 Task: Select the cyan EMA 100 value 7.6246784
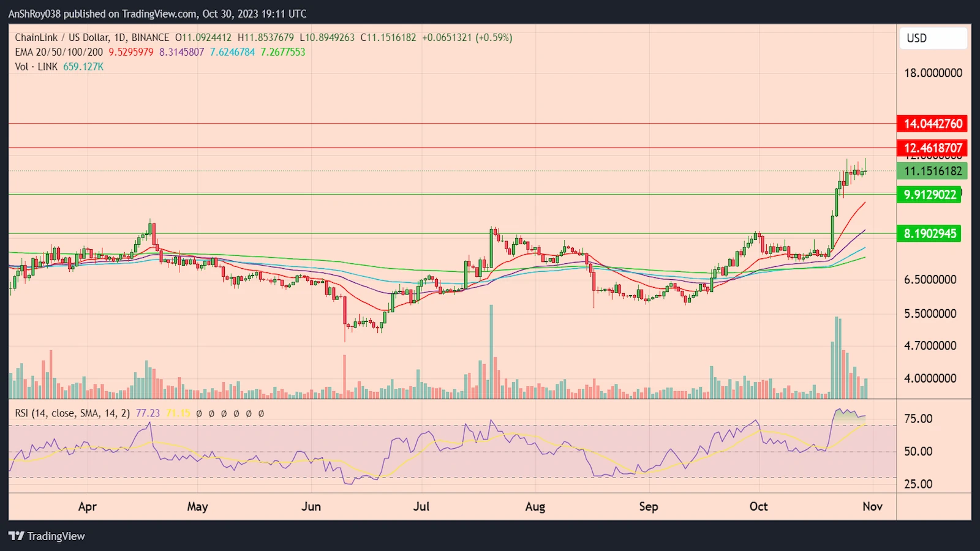point(232,52)
